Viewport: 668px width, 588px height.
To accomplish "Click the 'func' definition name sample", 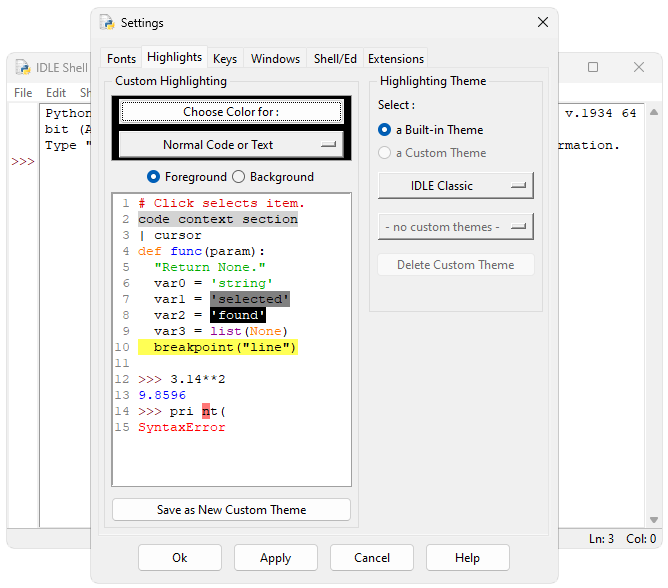I will (x=186, y=251).
